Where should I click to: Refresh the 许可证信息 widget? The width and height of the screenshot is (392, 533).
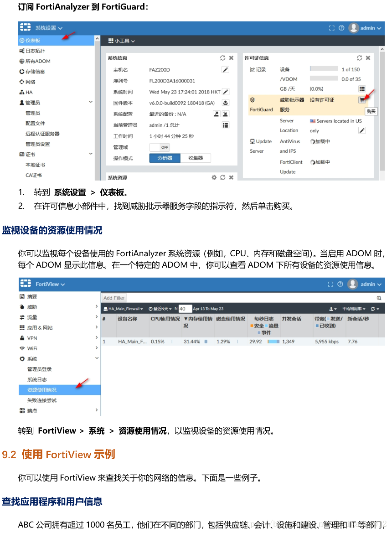point(359,58)
